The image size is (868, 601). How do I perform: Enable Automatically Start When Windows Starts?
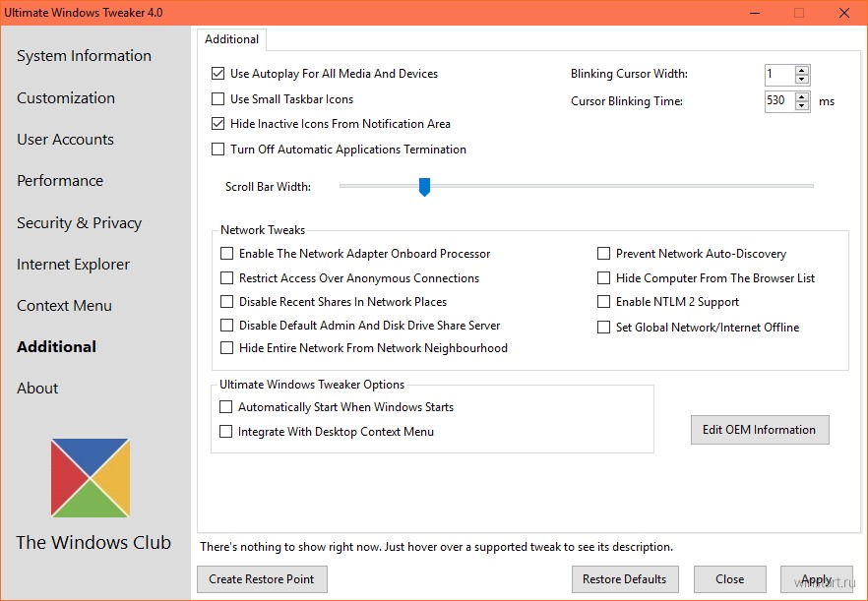[x=226, y=407]
